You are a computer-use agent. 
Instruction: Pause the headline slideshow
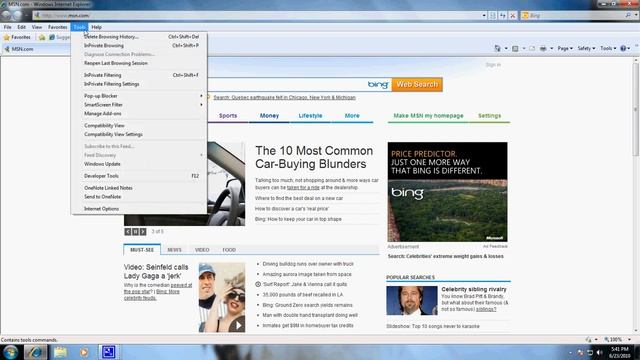click(135, 231)
